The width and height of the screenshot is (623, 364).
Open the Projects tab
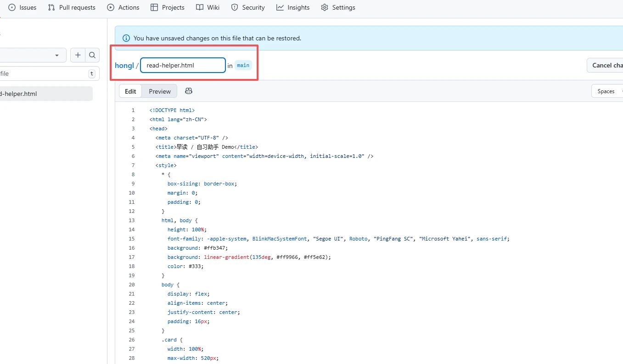tap(168, 7)
